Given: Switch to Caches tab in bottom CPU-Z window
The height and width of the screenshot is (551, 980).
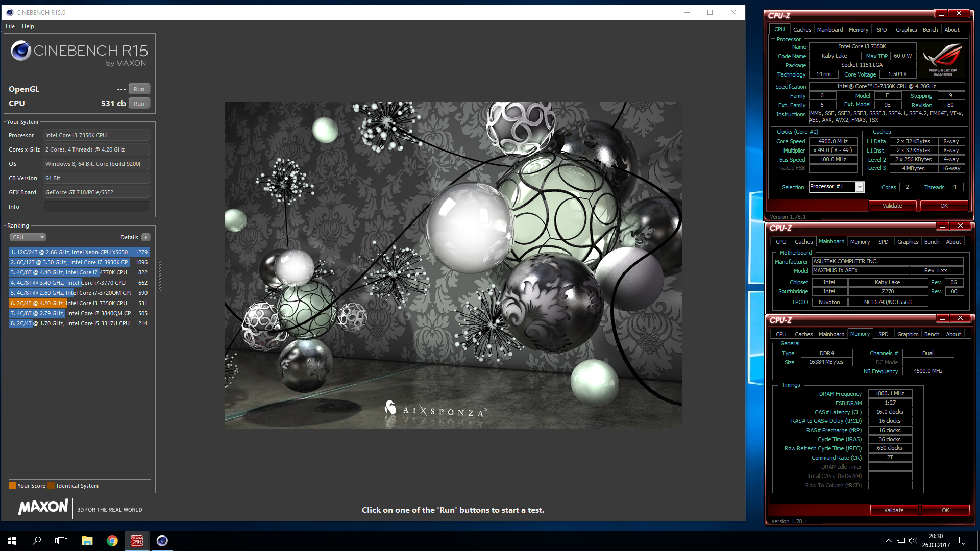Looking at the screenshot, I should click(803, 334).
